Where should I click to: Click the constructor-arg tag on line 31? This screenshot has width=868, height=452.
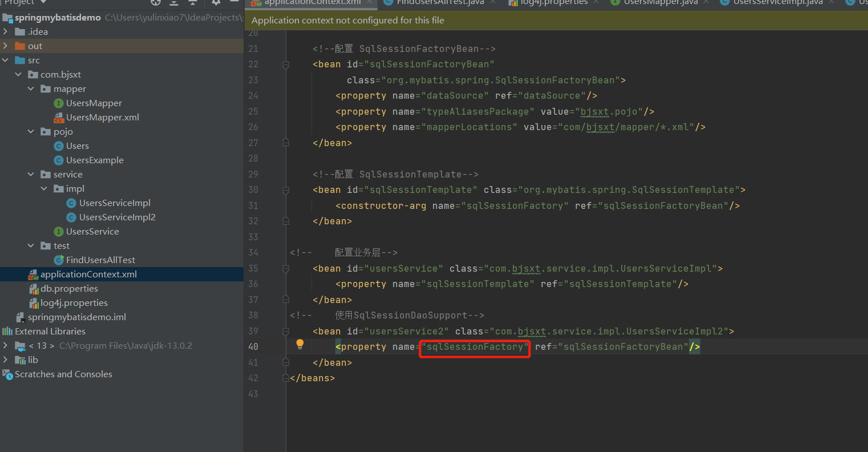coord(381,205)
